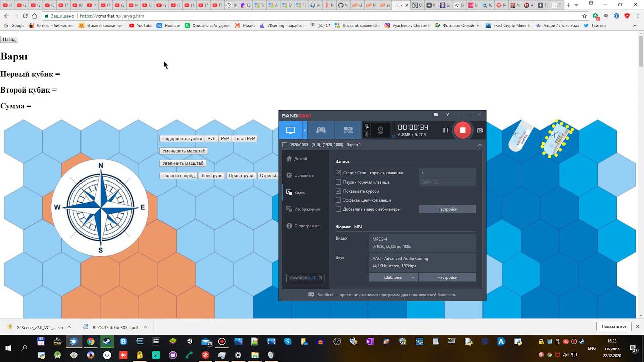Image resolution: width=644 pixels, height=362 pixels.
Task: Select Bandicam screen recording mode
Action: tap(290, 130)
